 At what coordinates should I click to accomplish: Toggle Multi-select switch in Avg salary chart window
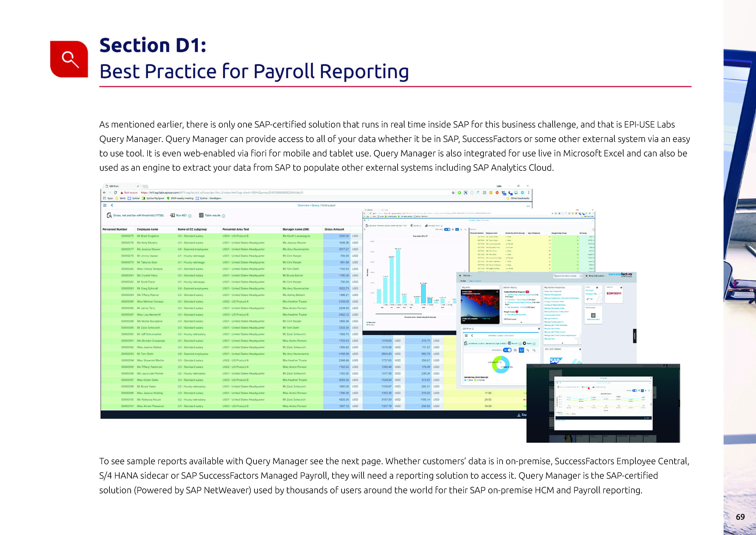[447, 229]
